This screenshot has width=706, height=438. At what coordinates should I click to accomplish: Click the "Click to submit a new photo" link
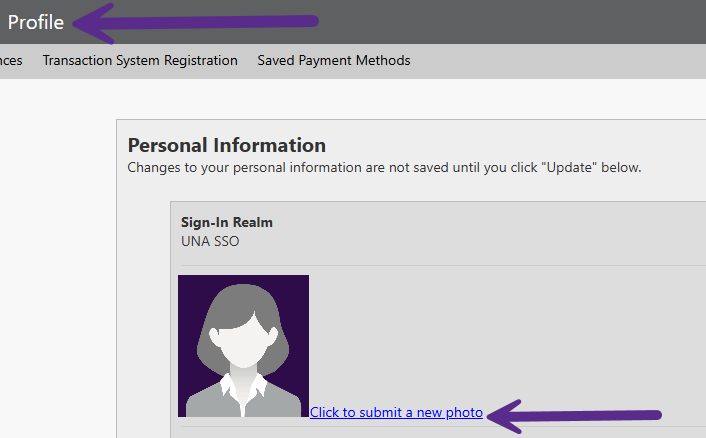click(396, 412)
